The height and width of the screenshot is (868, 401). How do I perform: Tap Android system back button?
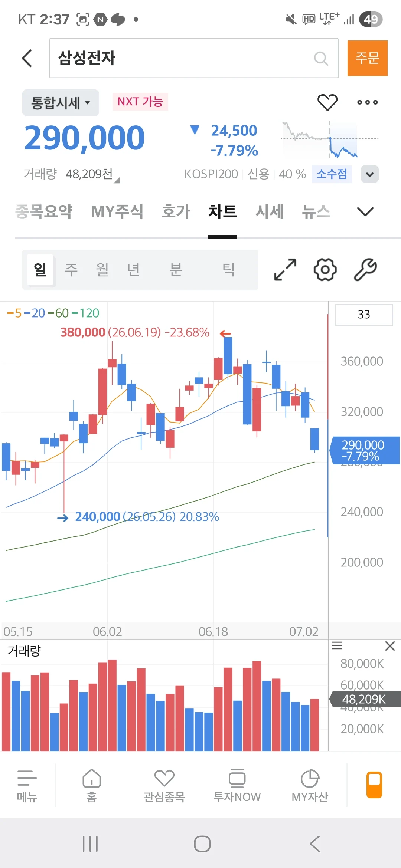coord(315,844)
